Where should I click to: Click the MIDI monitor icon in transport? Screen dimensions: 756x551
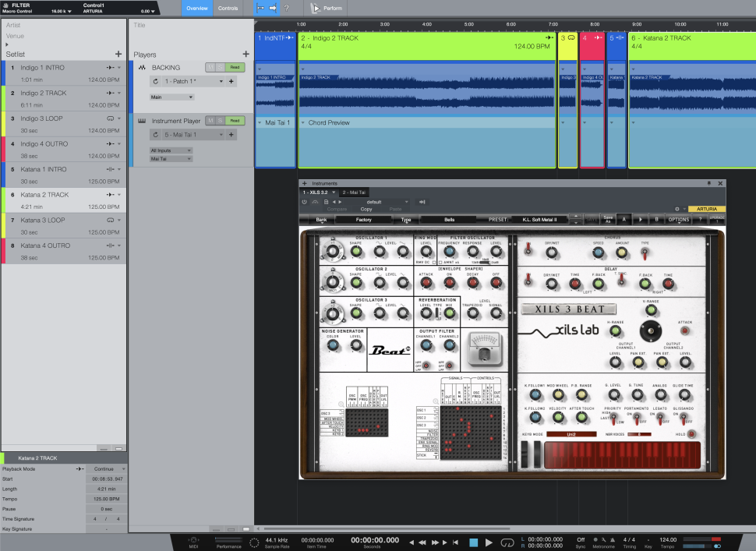click(193, 540)
